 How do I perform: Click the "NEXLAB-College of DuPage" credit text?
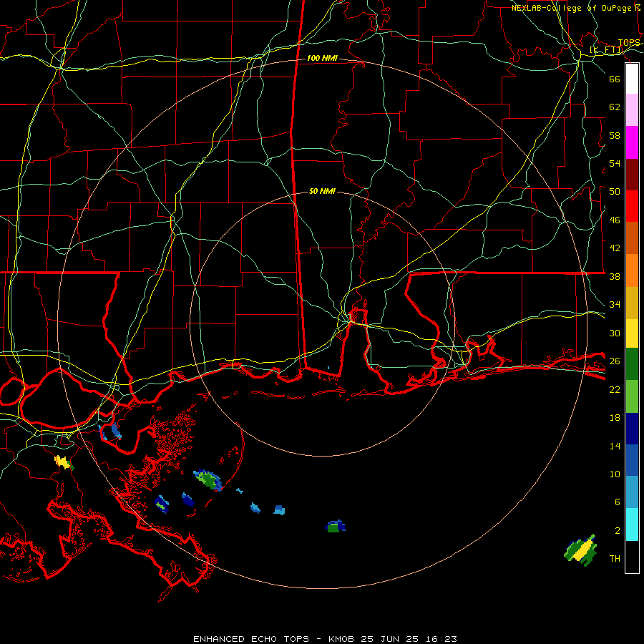point(571,8)
